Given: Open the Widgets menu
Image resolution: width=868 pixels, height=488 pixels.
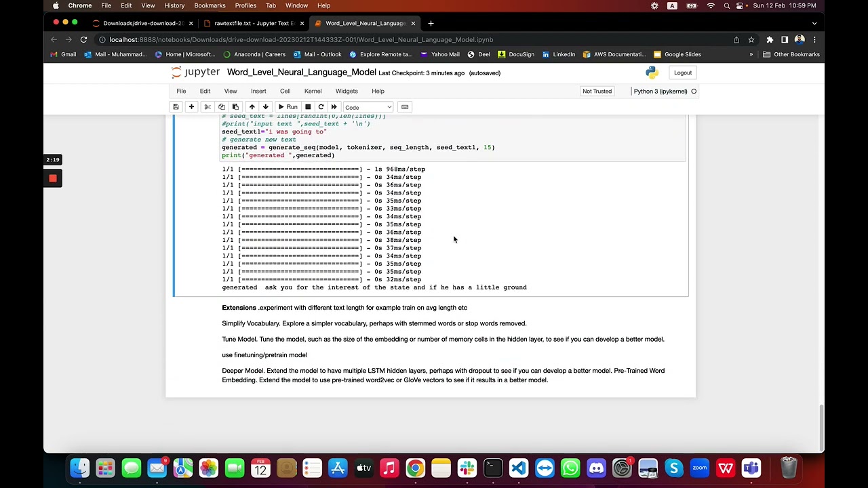Looking at the screenshot, I should pyautogui.click(x=347, y=91).
